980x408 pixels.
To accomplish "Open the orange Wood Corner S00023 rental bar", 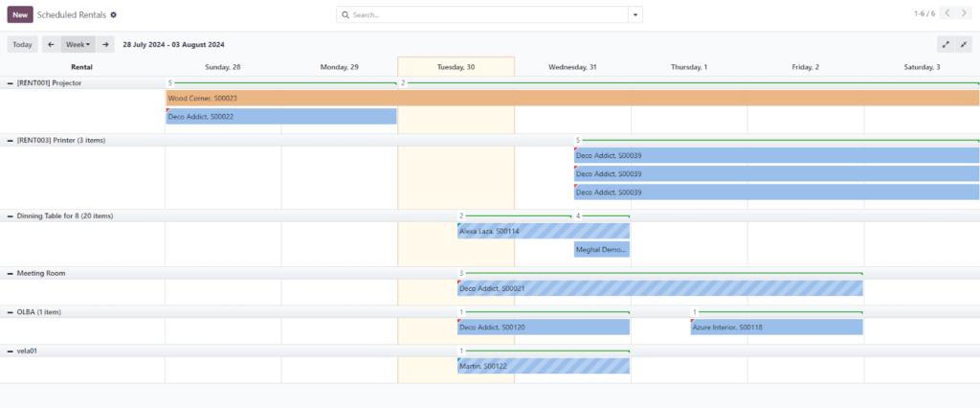I will click(572, 98).
